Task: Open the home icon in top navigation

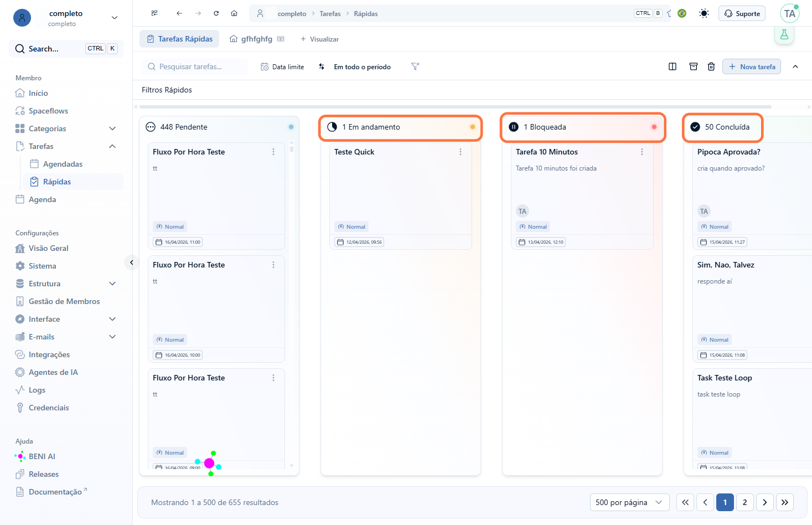Action: pyautogui.click(x=234, y=13)
